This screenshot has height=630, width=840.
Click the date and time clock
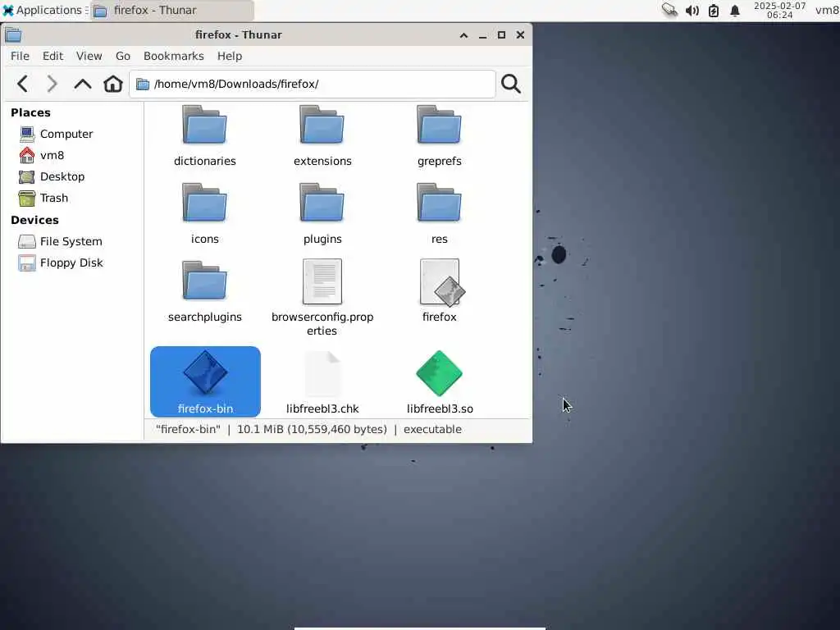click(x=779, y=10)
